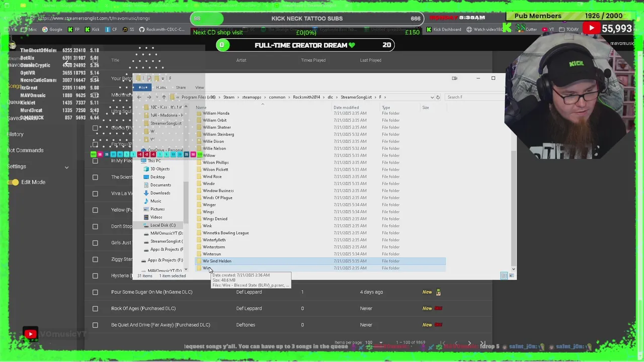Screen dimensions: 644x362
Task: Refresh the Explorer address bar
Action: pos(438,97)
